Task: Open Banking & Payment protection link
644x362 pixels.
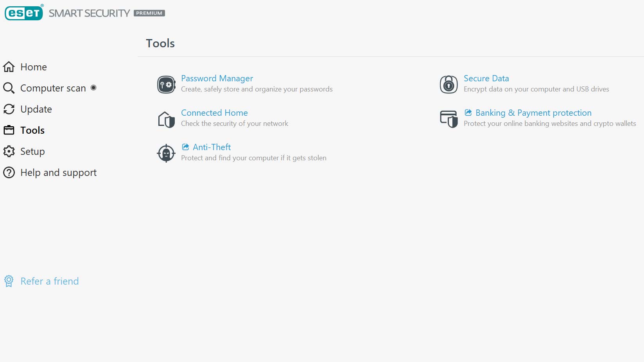Action: [534, 113]
